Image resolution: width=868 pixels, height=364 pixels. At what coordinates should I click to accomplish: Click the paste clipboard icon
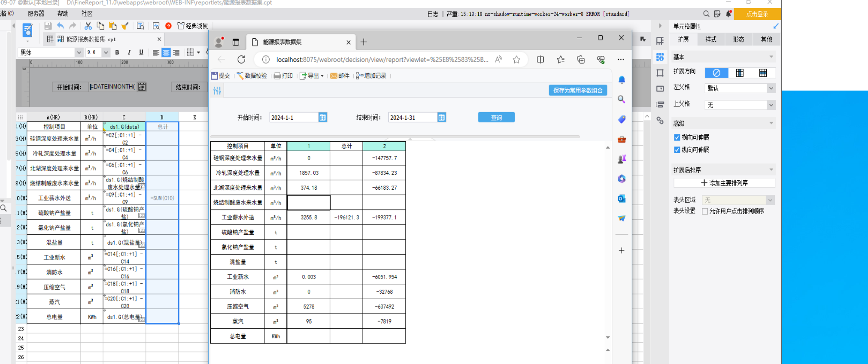112,26
